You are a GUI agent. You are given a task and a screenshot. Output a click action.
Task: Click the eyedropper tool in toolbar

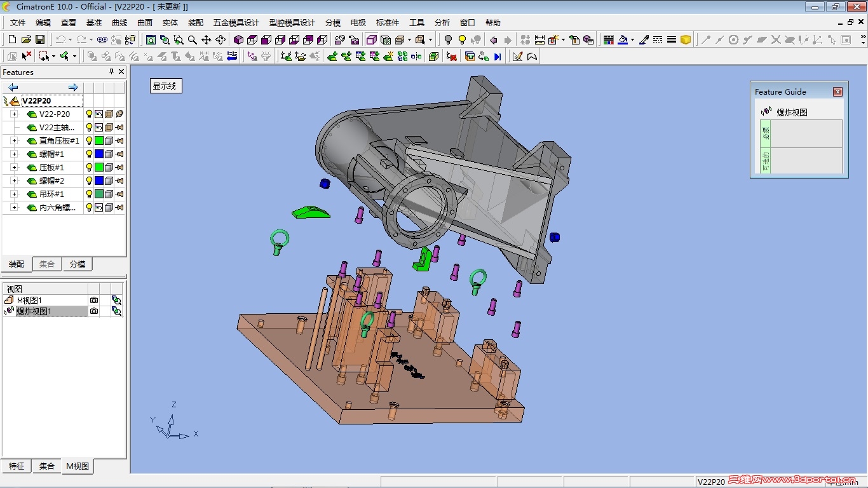[x=644, y=39]
